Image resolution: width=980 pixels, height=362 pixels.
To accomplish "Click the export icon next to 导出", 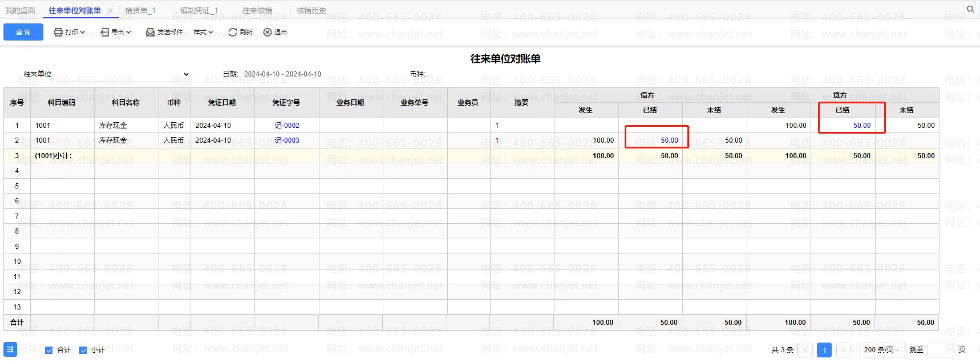I will point(104,33).
